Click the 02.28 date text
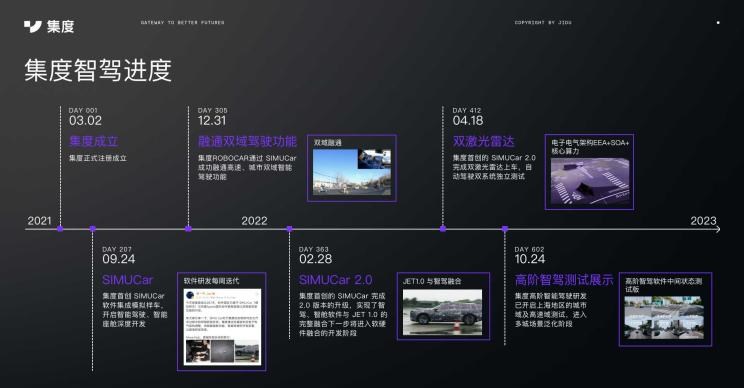Image resolution: width=744 pixels, height=388 pixels. click(x=316, y=259)
